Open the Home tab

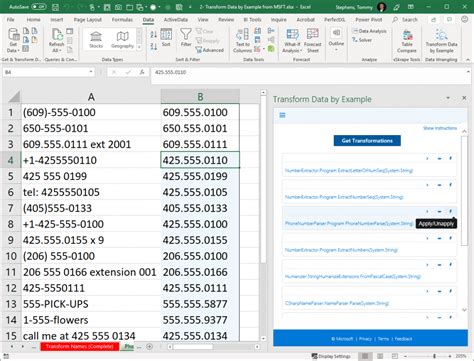[x=33, y=20]
